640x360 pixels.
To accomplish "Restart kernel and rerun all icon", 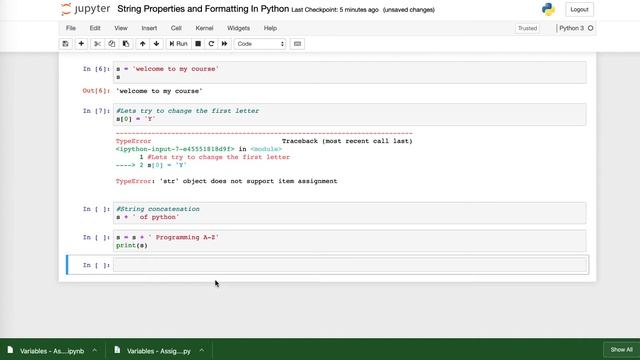I will point(224,44).
